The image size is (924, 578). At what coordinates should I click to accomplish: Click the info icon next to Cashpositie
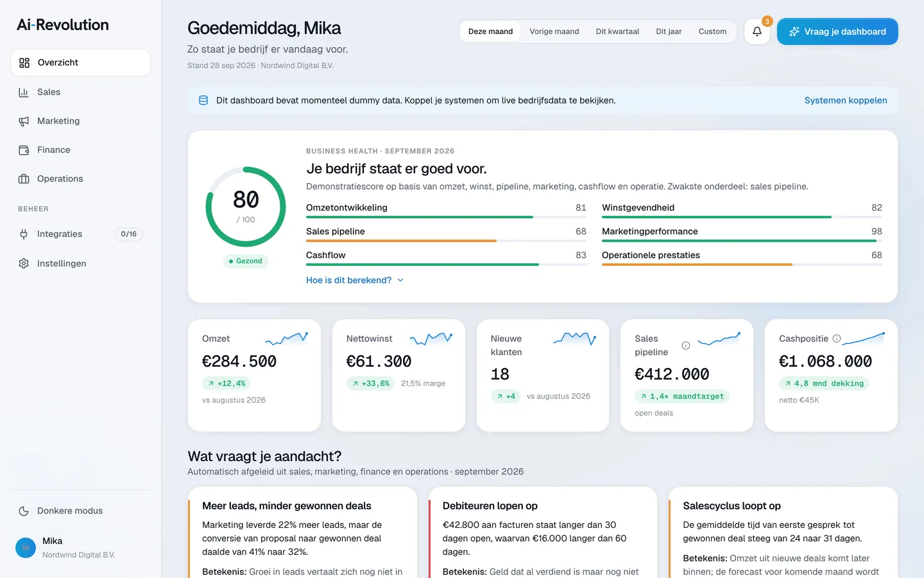836,338
